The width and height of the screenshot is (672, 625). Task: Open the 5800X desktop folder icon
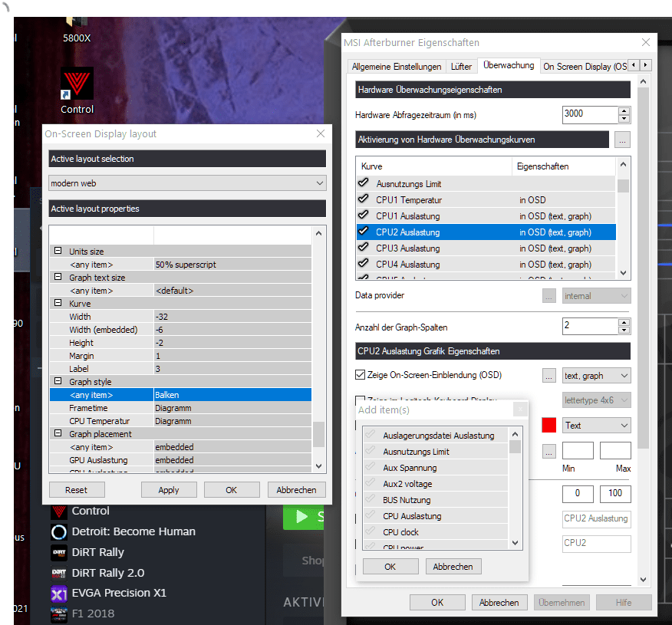point(77,22)
